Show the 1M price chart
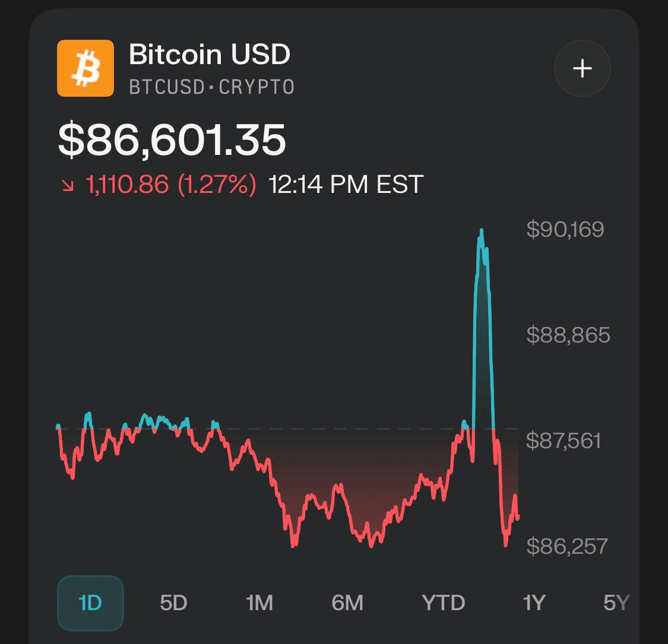The width and height of the screenshot is (668, 644). click(x=259, y=603)
